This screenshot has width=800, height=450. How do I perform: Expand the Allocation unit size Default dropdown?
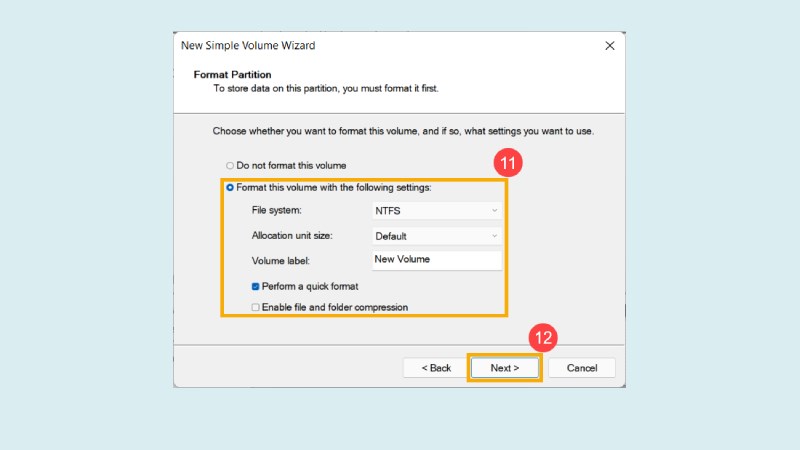coord(435,236)
